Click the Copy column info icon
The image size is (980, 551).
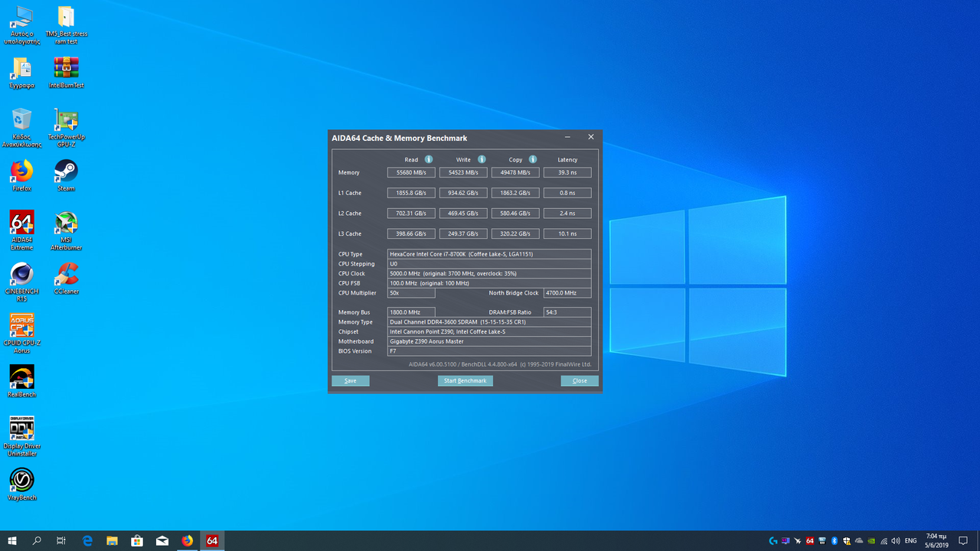(533, 159)
